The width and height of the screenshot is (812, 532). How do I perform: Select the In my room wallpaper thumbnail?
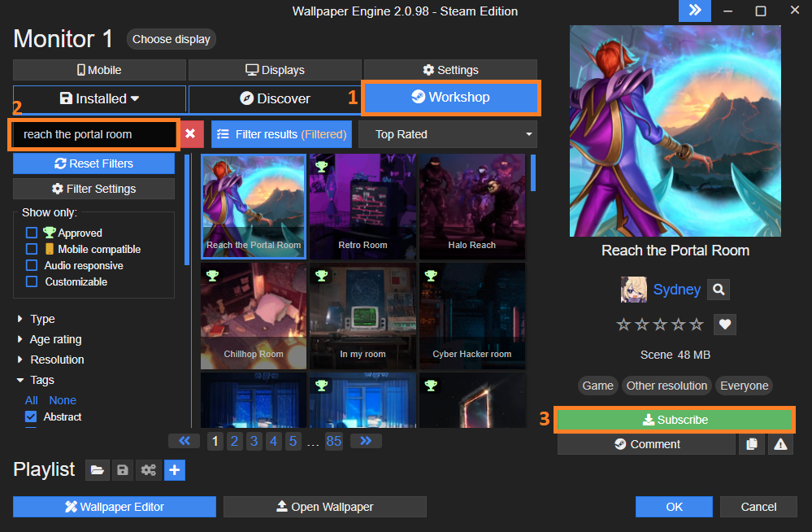point(363,316)
